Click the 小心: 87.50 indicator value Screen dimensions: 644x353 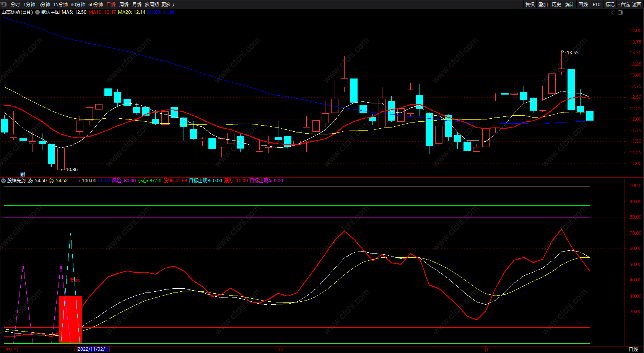coord(150,181)
